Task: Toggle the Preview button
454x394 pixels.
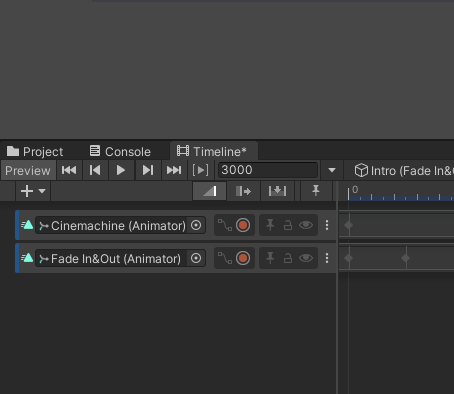Action: (28, 171)
